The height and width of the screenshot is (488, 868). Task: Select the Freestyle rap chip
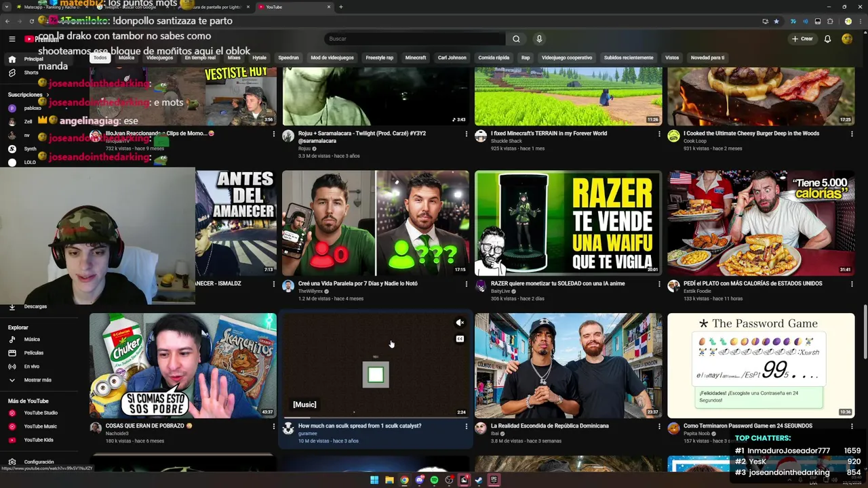click(x=380, y=58)
